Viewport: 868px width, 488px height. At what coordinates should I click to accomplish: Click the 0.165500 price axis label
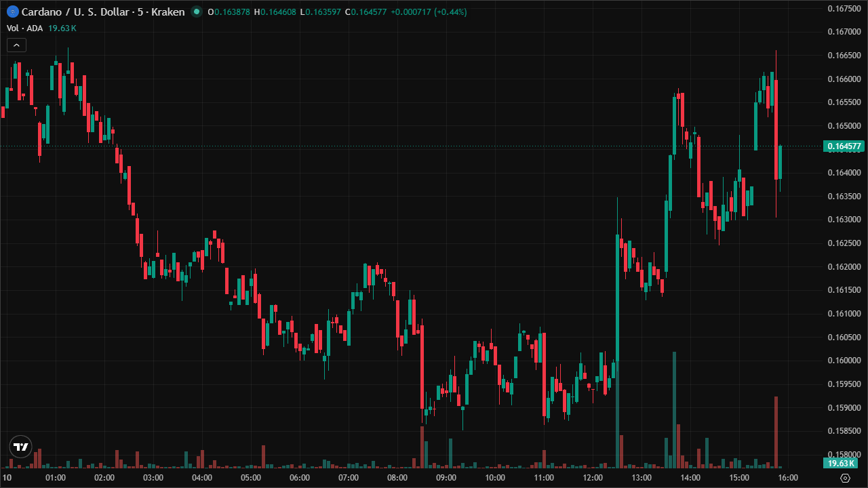click(x=844, y=102)
